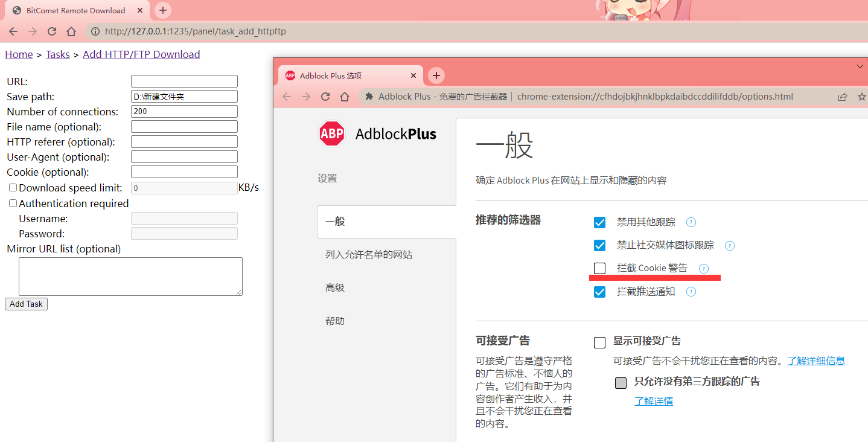Click the Mirror URL list textarea

[130, 277]
